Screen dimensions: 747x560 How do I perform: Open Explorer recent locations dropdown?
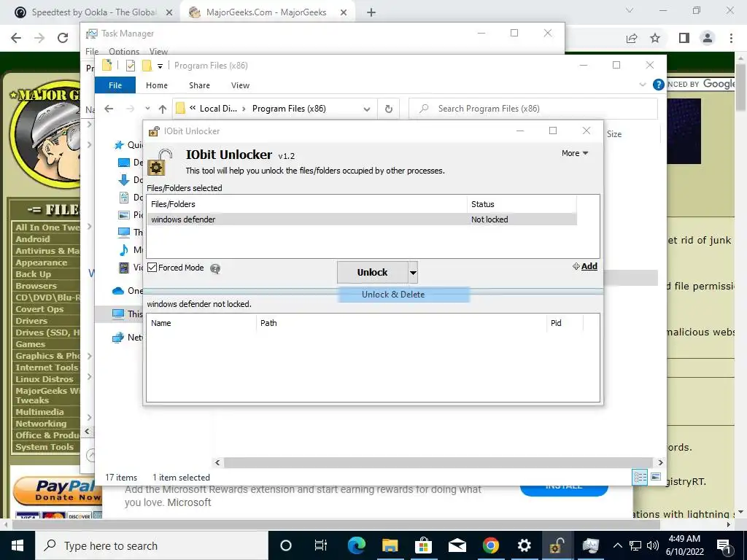147,109
